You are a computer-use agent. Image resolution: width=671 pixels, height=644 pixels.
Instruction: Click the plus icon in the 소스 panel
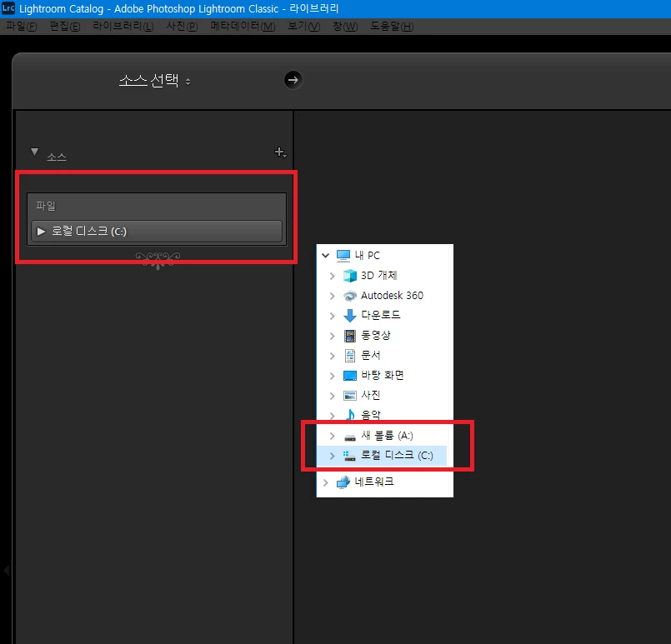pyautogui.click(x=280, y=152)
